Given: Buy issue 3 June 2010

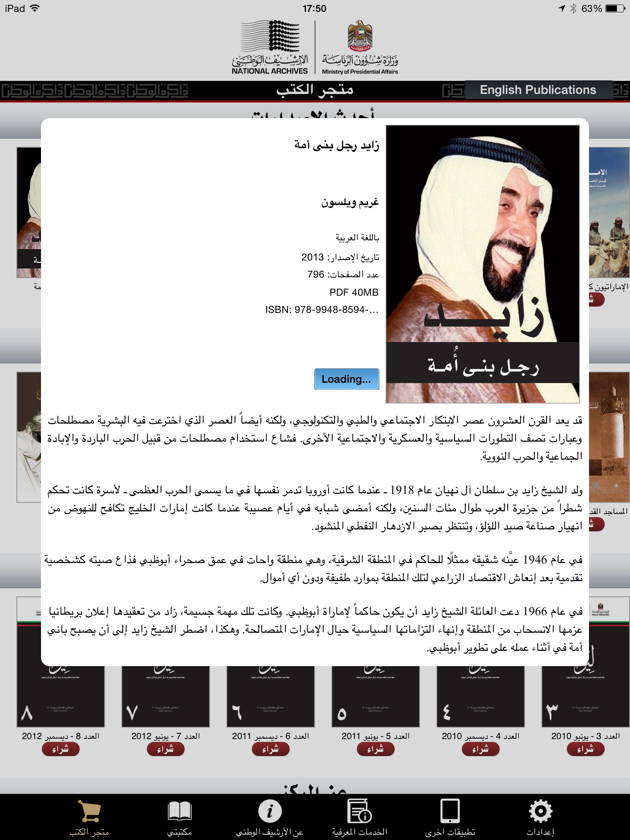Looking at the screenshot, I should click(586, 749).
